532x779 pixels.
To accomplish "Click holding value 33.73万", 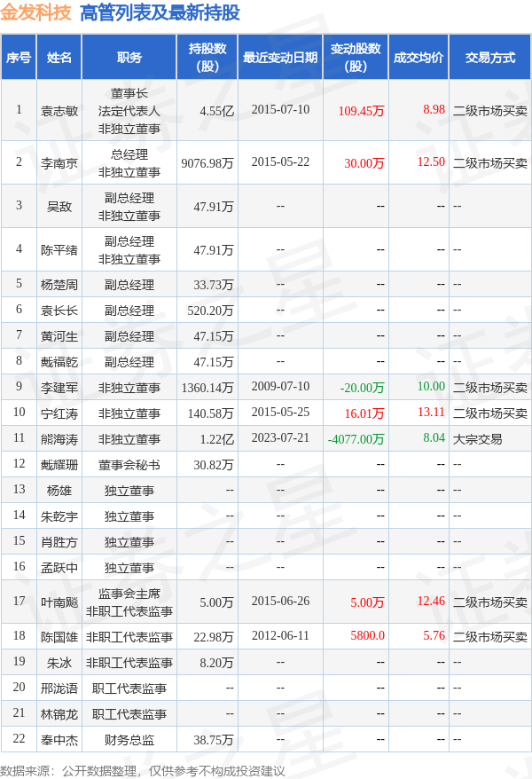I will point(214,285).
